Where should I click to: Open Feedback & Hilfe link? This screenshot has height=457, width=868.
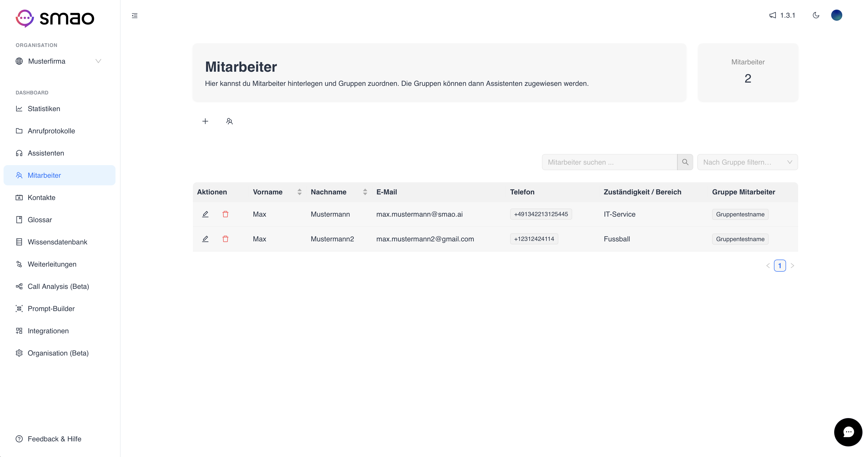tap(54, 439)
